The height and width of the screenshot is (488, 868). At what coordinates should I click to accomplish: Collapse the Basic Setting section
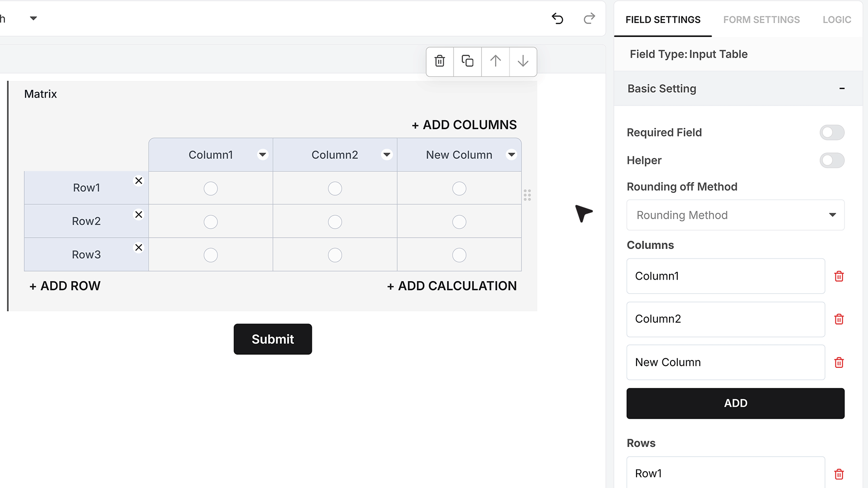[842, 89]
